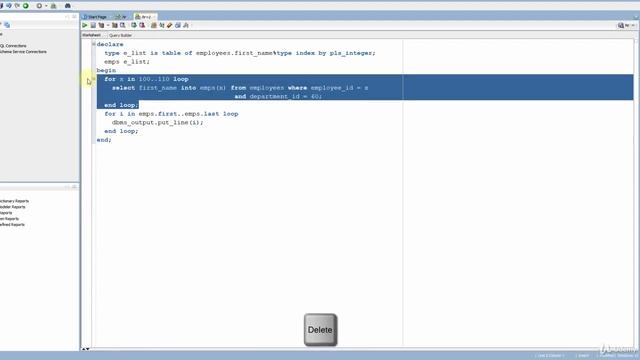Screen dimensions: 640x360
Task: Click the blue connections filter icon in the left panel
Action: pyautogui.click(x=7, y=25)
